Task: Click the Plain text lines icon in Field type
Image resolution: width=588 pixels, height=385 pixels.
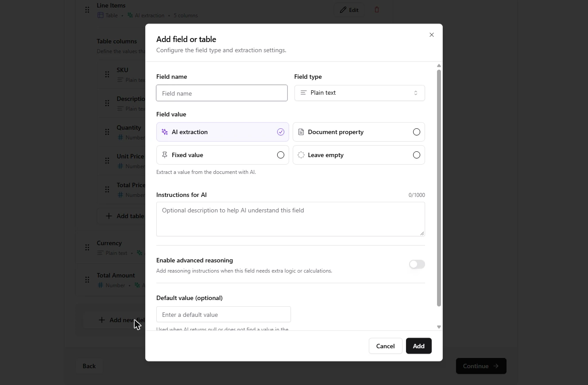Action: [x=303, y=93]
